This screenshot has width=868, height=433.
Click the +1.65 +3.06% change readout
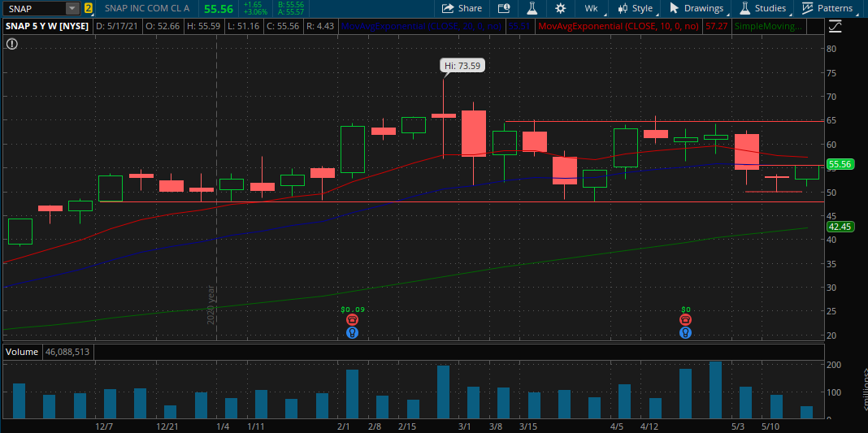click(x=255, y=8)
